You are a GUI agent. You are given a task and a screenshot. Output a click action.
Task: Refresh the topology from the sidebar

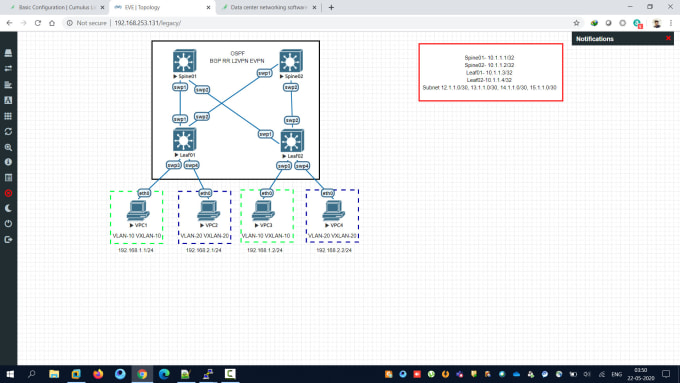tap(8, 131)
